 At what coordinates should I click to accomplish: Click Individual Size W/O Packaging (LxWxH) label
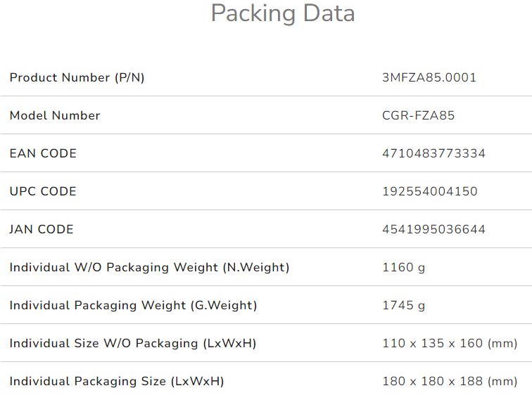(x=133, y=343)
